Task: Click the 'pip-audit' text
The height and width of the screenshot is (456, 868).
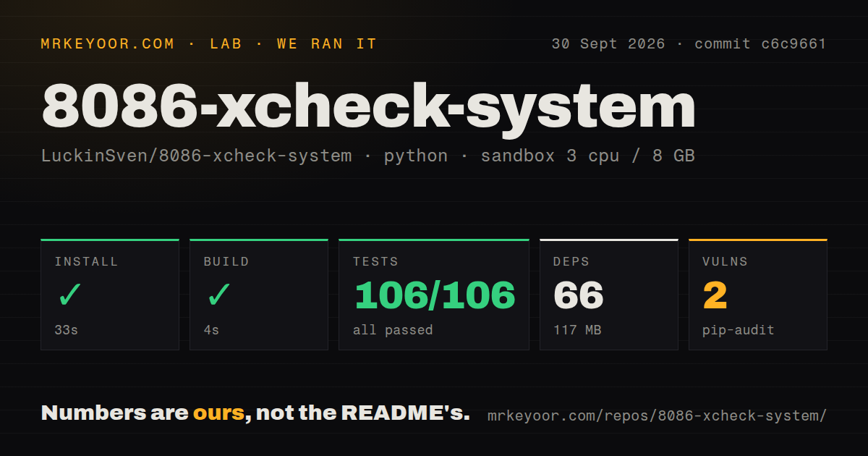Action: pyautogui.click(x=739, y=330)
